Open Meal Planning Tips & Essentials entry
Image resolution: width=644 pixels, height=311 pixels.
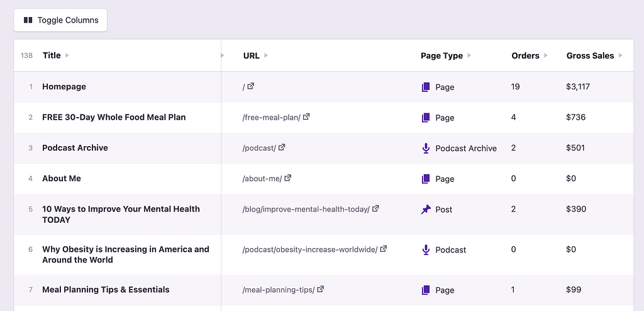click(x=106, y=290)
